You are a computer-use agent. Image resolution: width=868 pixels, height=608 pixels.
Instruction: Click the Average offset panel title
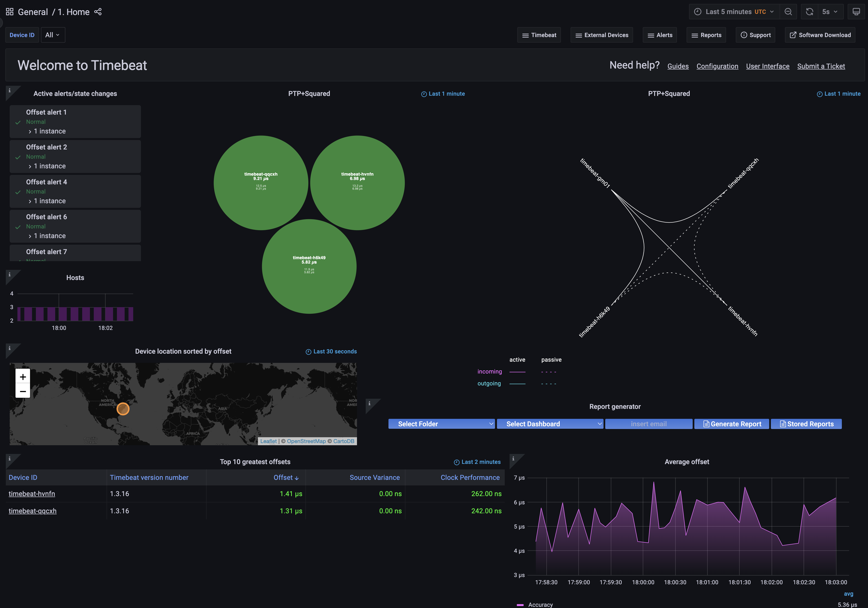(x=687, y=462)
